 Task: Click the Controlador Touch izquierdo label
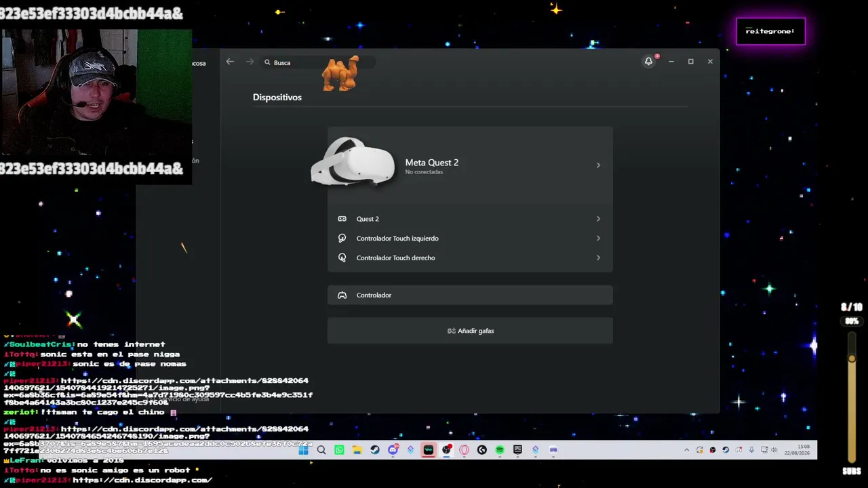point(397,239)
